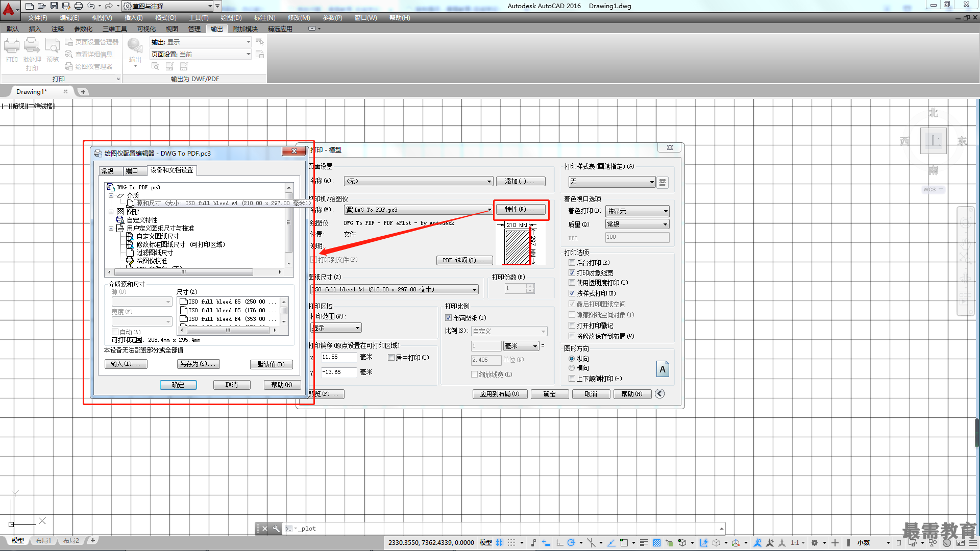
Task: Toggle 居中打印 checkbox
Action: [x=391, y=358]
